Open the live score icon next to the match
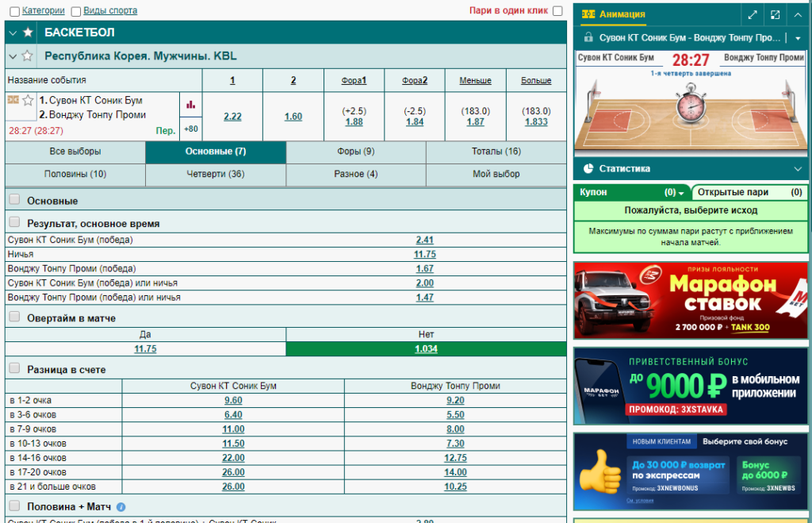Image resolution: width=812 pixels, height=523 pixels. coord(13,99)
